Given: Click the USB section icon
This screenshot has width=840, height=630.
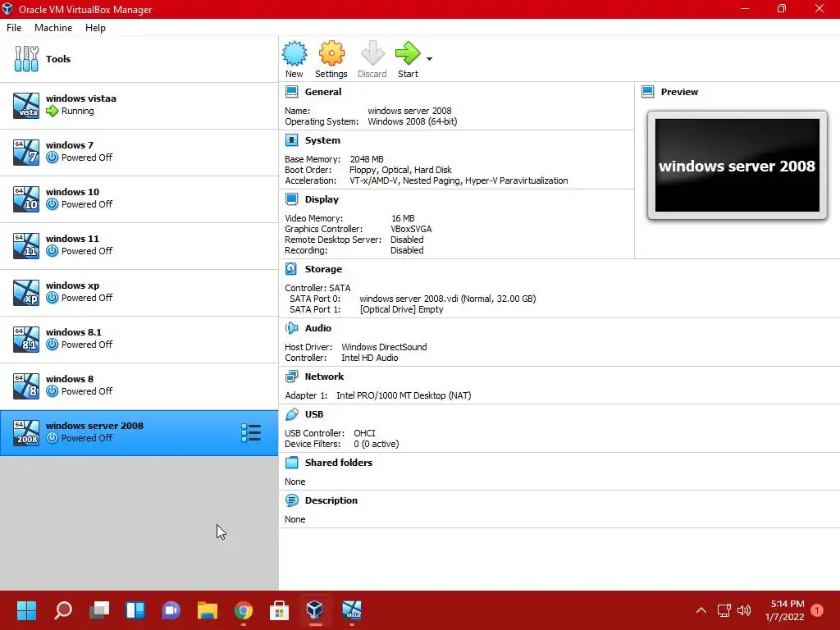Looking at the screenshot, I should click(x=292, y=414).
